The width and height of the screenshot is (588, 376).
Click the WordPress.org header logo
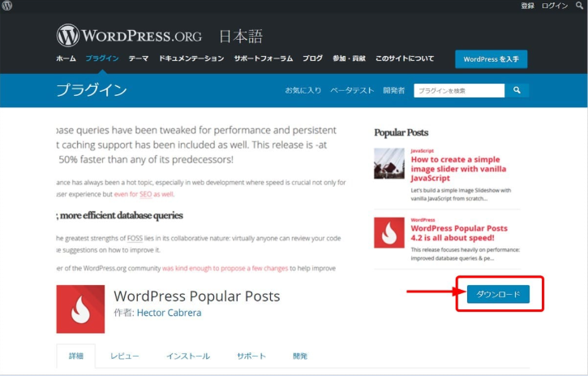tap(130, 36)
